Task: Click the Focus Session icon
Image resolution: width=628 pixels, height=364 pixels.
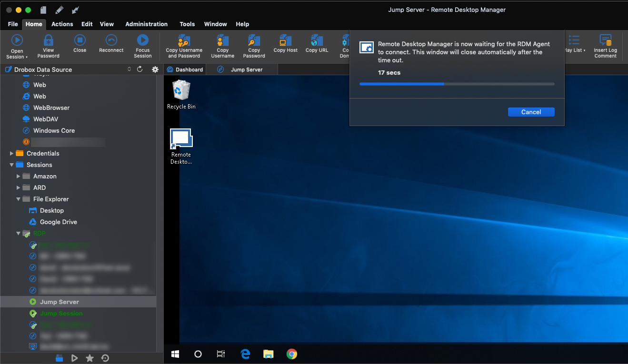Action: (142, 41)
